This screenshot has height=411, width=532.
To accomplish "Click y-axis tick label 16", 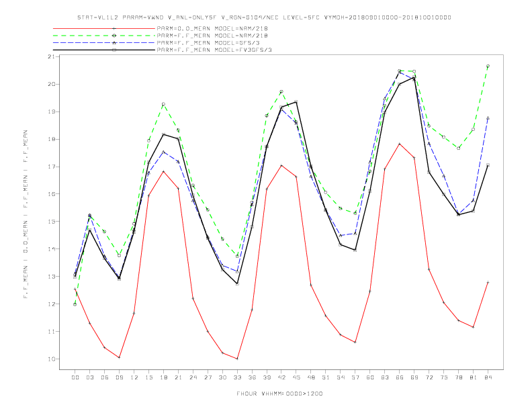I will point(51,194).
